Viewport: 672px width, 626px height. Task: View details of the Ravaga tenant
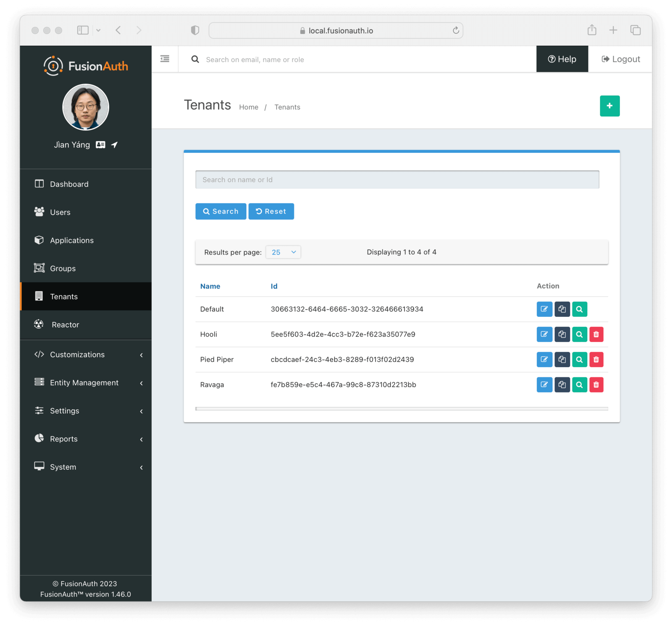coord(579,385)
